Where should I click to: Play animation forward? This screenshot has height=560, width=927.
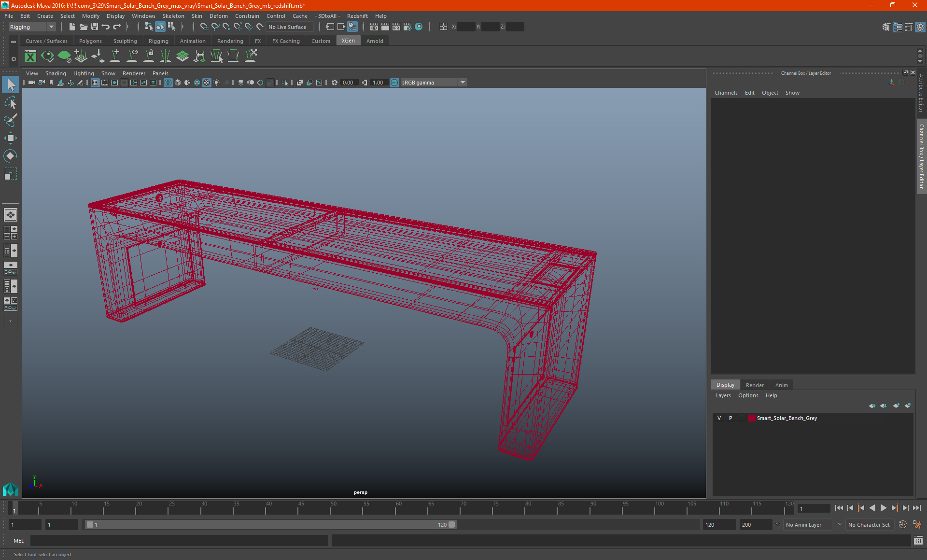tap(883, 508)
